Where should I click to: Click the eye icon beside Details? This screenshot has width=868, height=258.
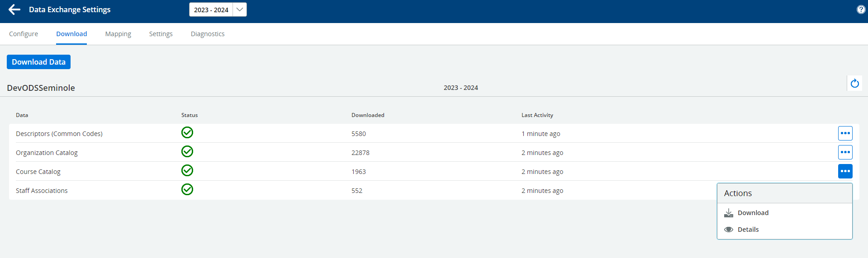point(729,230)
